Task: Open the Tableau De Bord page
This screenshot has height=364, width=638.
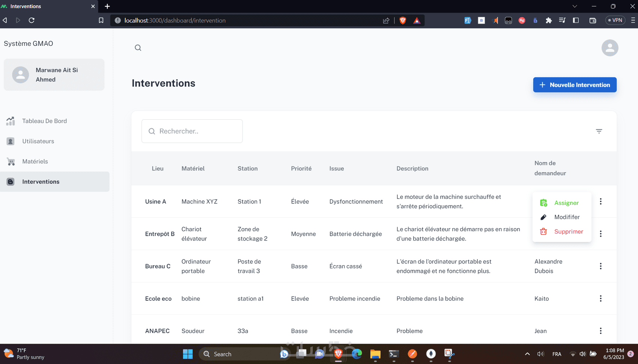Action: click(44, 121)
